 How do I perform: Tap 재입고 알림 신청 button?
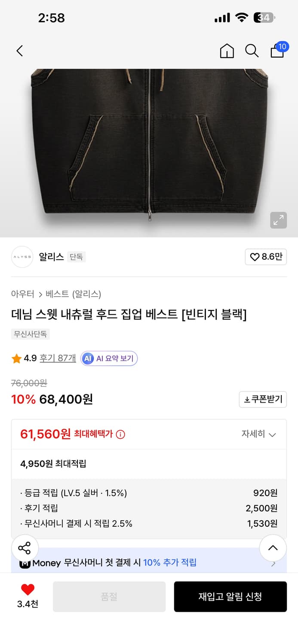coord(230,596)
